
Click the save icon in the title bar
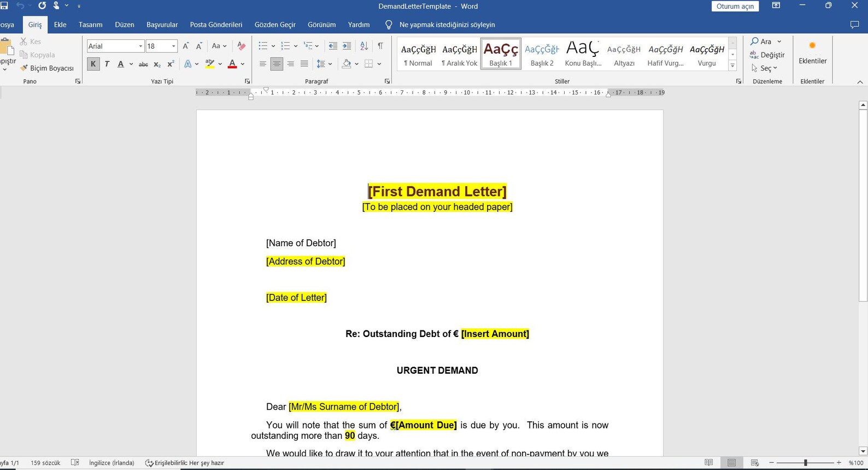[x=4, y=6]
